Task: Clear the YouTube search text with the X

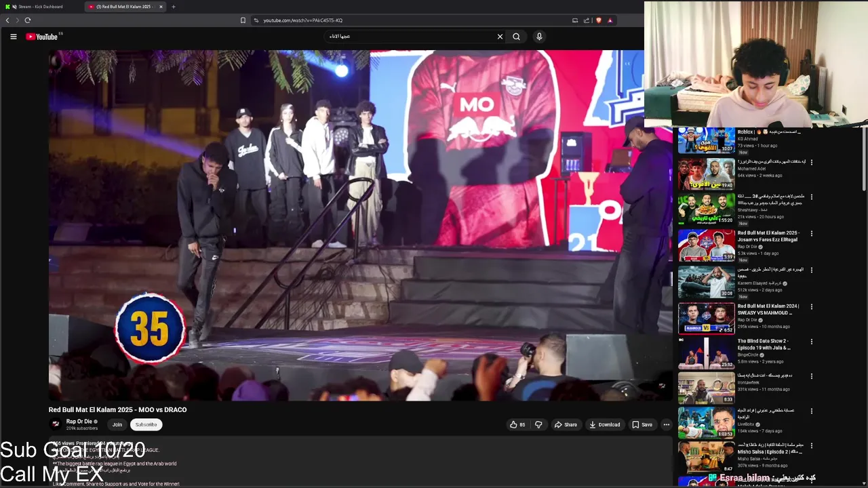Action: [x=500, y=37]
